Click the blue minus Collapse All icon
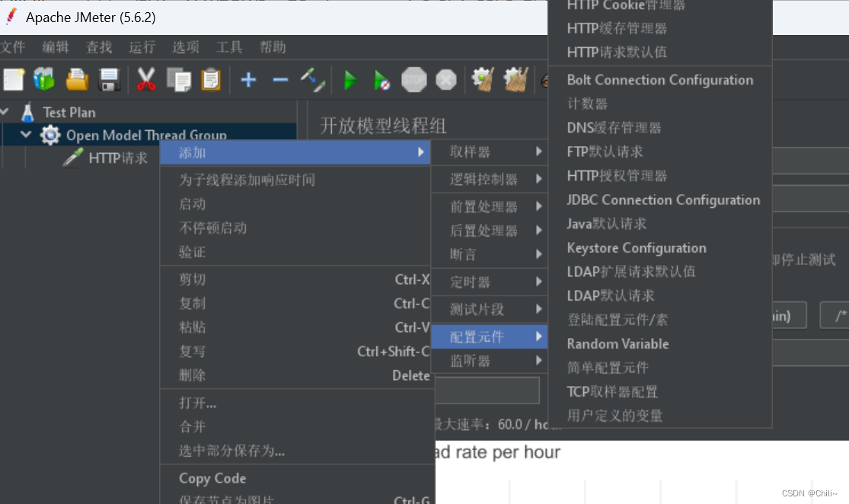The height and width of the screenshot is (504, 849). [280, 80]
